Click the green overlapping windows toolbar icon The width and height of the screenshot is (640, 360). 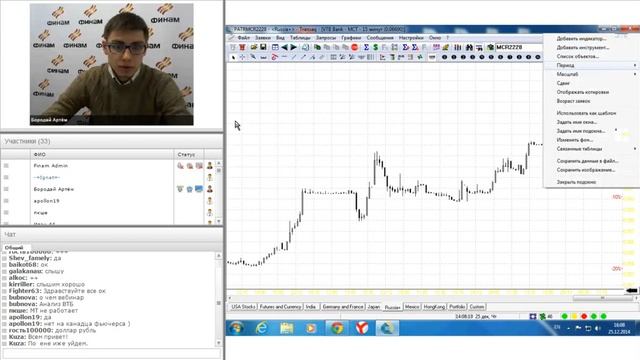click(x=317, y=47)
